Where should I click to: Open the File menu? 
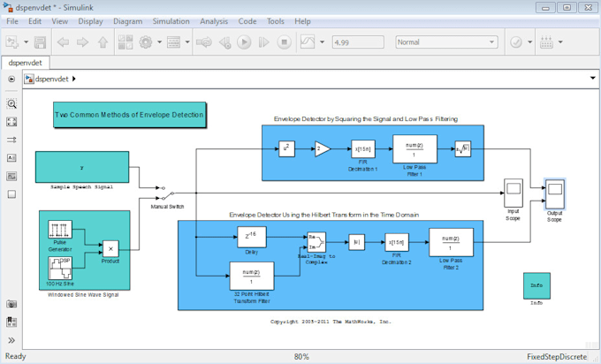point(12,21)
